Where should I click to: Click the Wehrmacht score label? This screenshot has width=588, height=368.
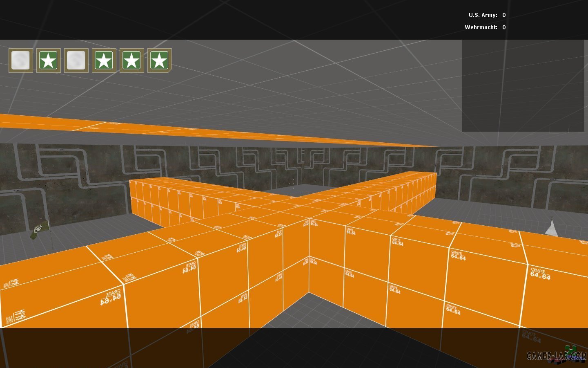[481, 27]
